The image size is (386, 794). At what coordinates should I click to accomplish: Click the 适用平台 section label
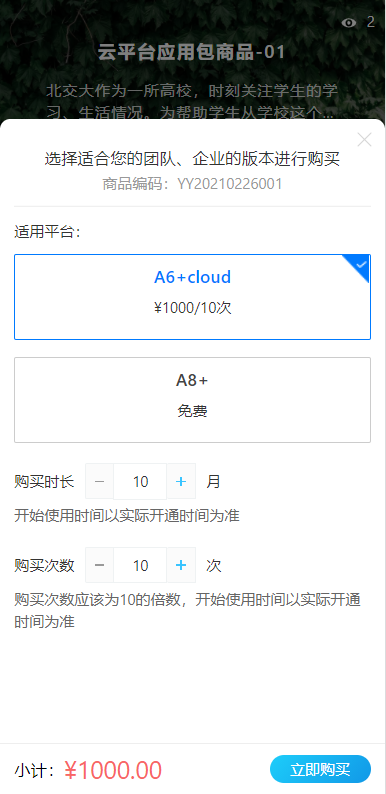tap(48, 232)
